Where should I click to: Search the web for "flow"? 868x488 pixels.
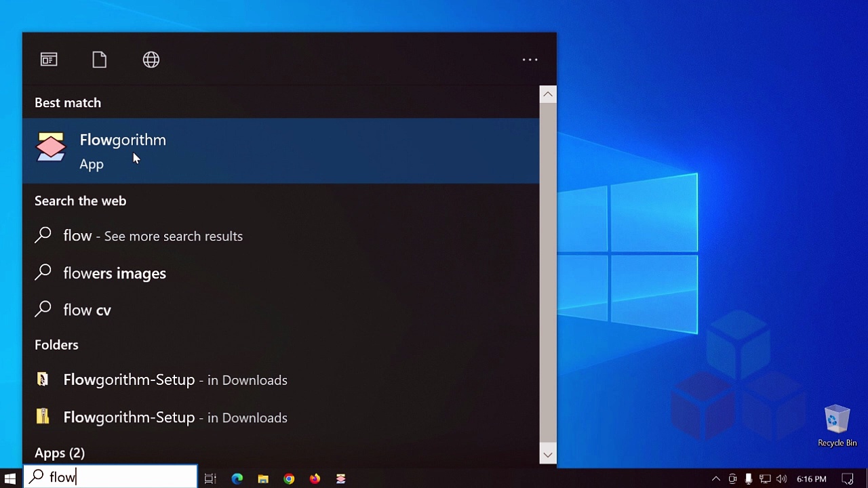(281, 236)
